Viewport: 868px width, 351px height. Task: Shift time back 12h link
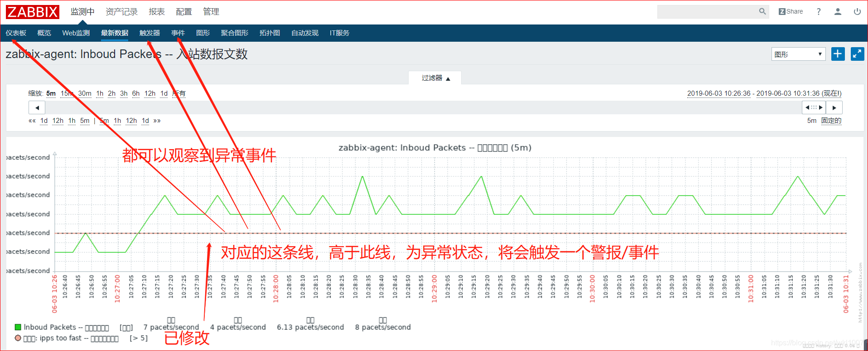pos(58,121)
